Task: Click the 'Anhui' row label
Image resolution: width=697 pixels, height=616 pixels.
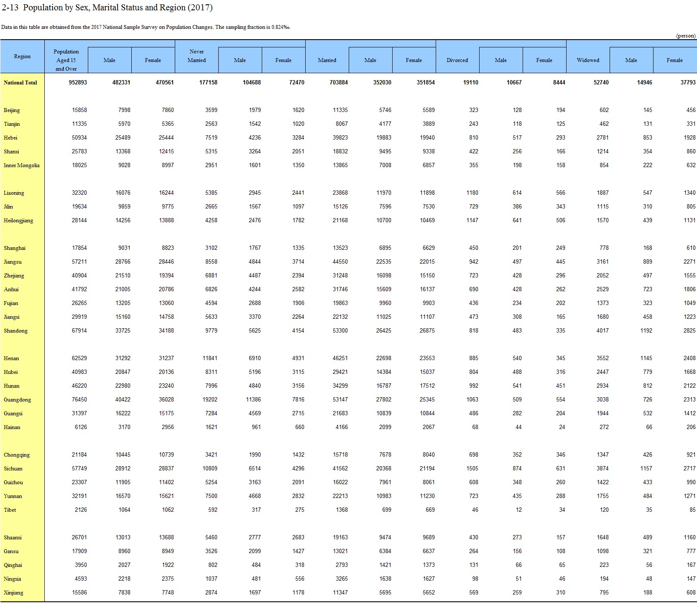Action: tap(11, 289)
